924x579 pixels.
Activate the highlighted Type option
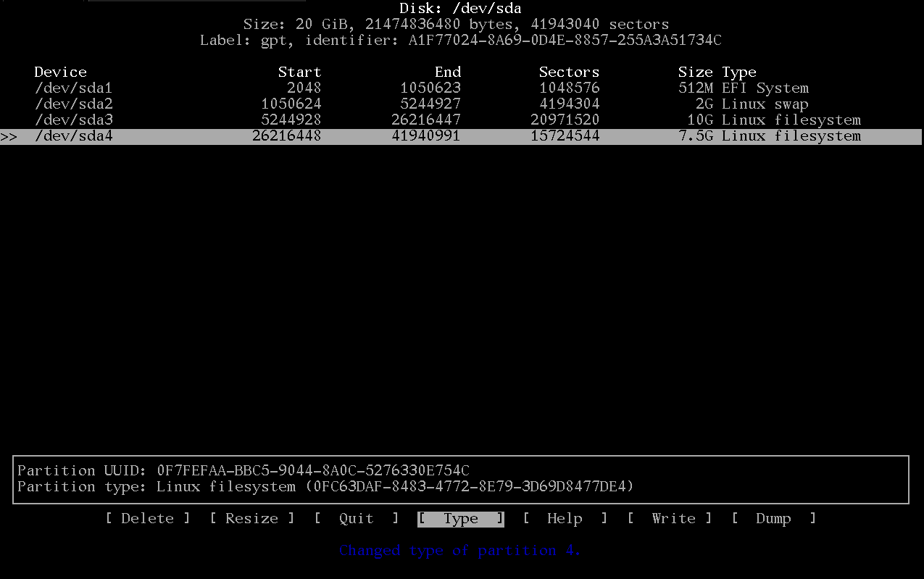[460, 518]
